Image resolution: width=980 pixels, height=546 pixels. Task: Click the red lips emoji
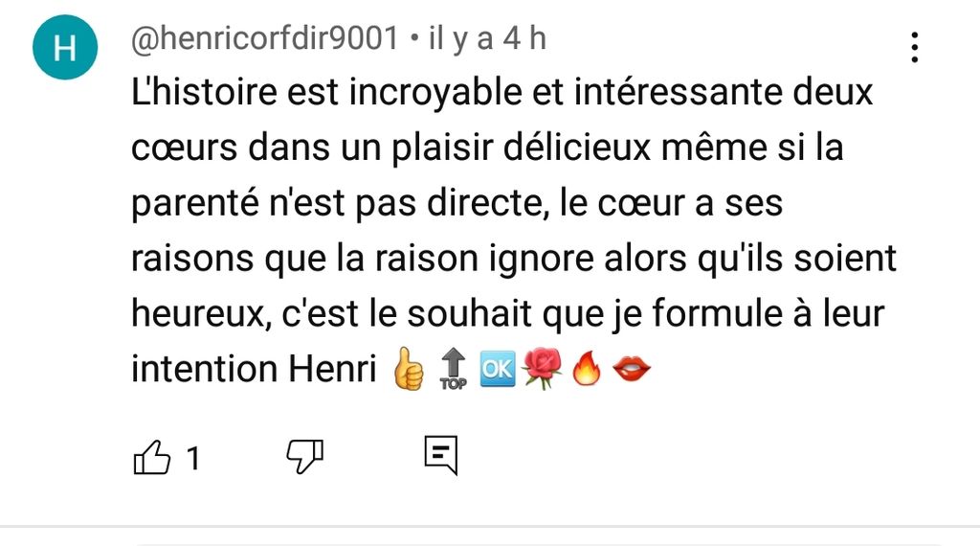pos(632,369)
